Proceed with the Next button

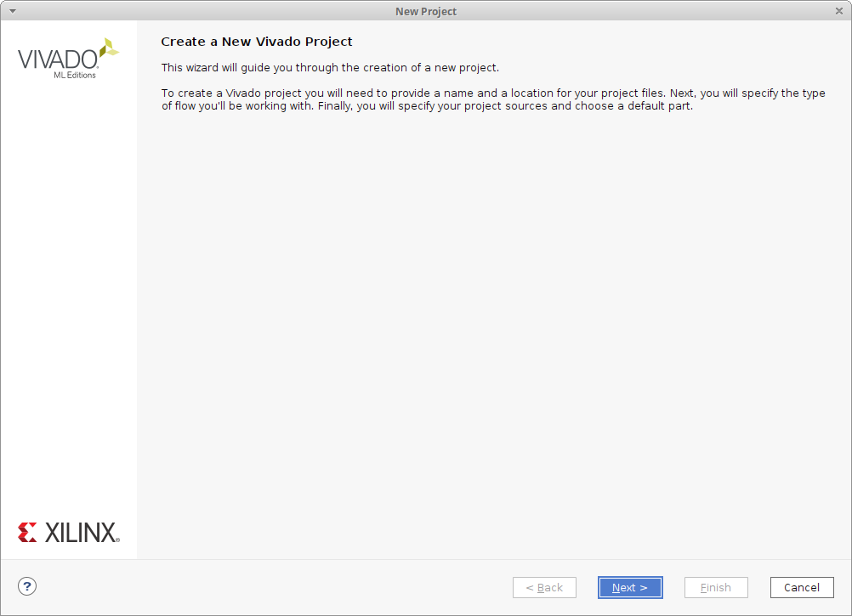click(x=630, y=587)
